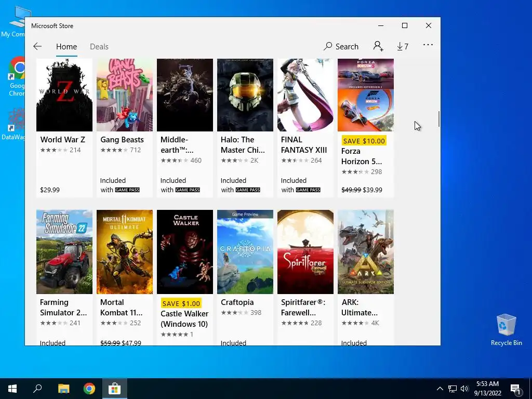The image size is (532, 399).
Task: Click Spiritfarer star rating 228
Action: coord(301,323)
